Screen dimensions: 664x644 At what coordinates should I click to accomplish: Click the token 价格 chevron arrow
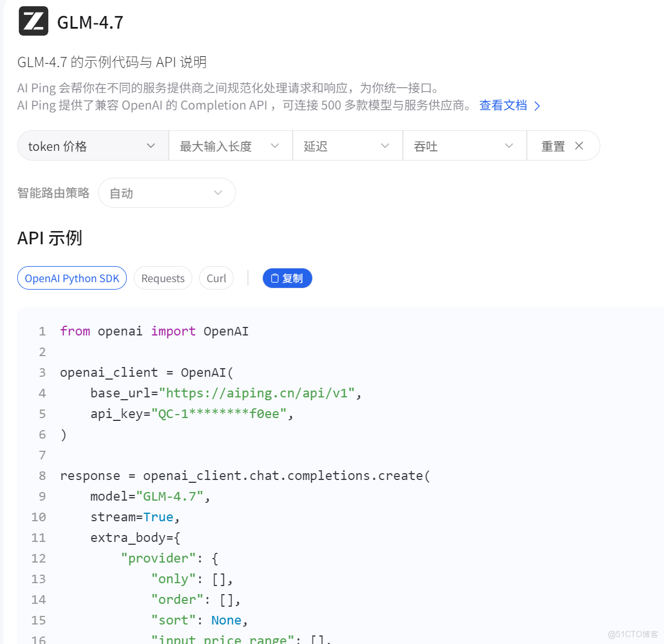point(151,146)
